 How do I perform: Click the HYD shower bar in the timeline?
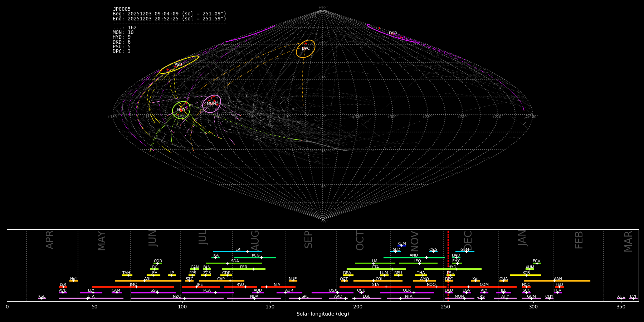point(453,269)
